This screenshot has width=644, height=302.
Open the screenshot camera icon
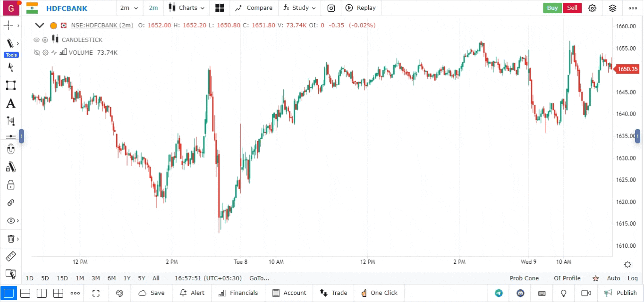tap(331, 8)
